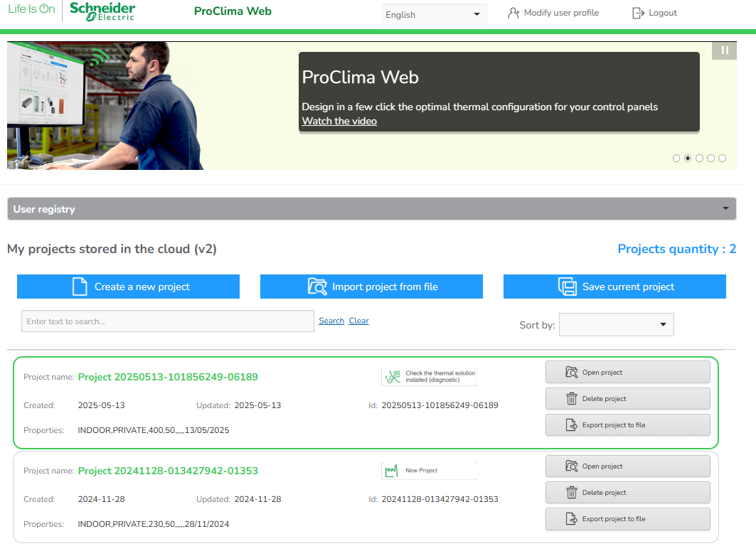This screenshot has width=756, height=556.
Task: Click the Logout link
Action: (x=655, y=13)
